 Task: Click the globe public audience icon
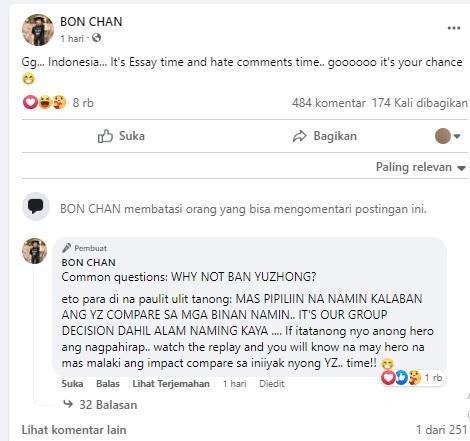pos(96,38)
